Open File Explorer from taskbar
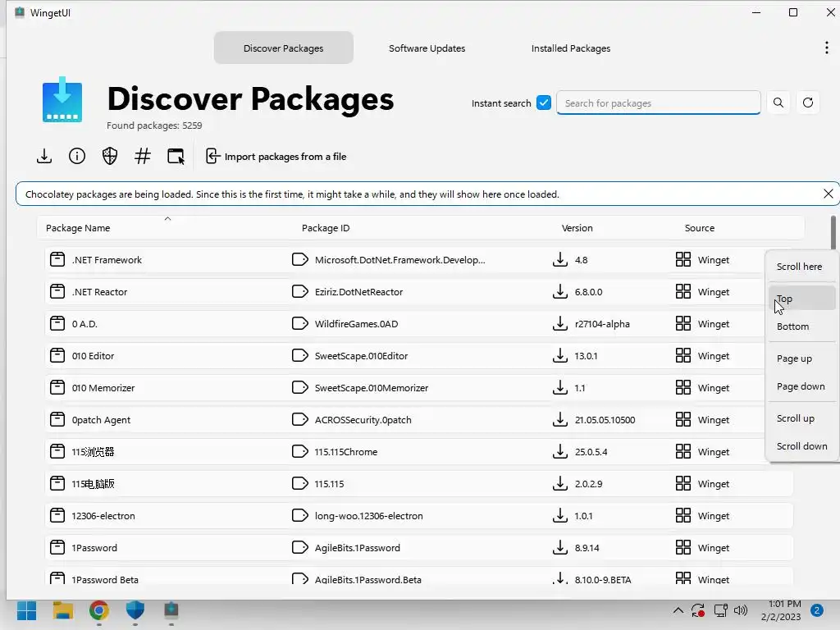The image size is (840, 630). (x=62, y=610)
